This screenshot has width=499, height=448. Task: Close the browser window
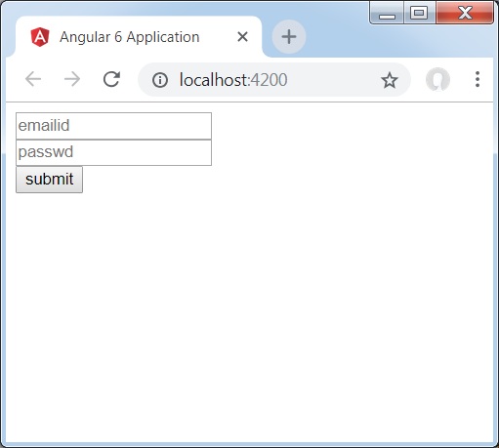pos(465,13)
